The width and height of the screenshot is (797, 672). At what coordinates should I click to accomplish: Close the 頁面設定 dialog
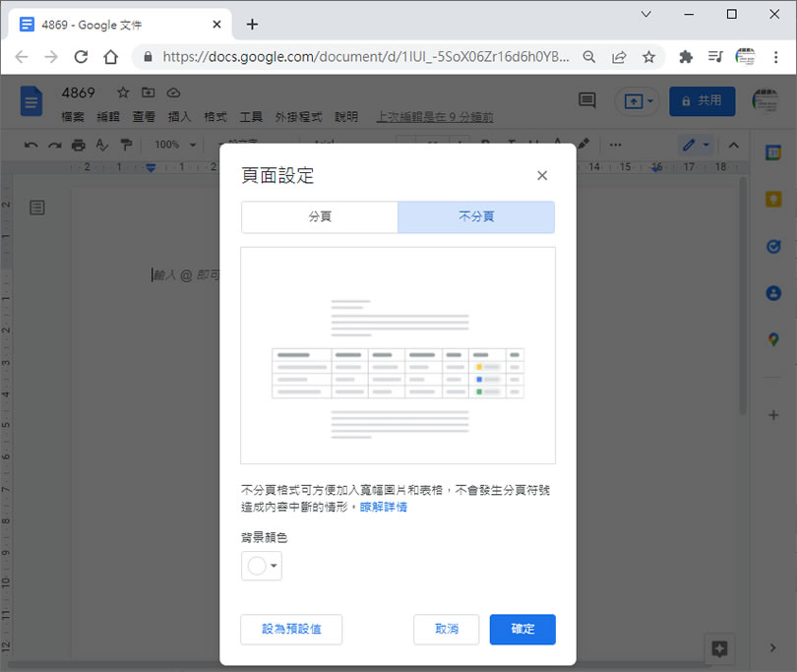coord(542,176)
